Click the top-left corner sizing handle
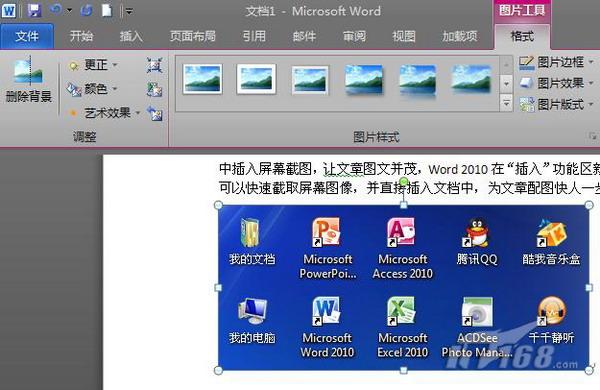 (218, 205)
